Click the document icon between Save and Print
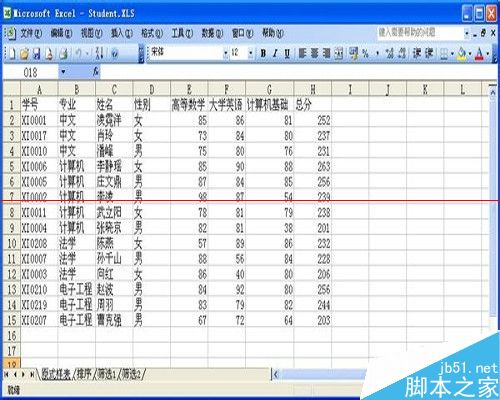This screenshot has width=500, height=400. click(49, 53)
